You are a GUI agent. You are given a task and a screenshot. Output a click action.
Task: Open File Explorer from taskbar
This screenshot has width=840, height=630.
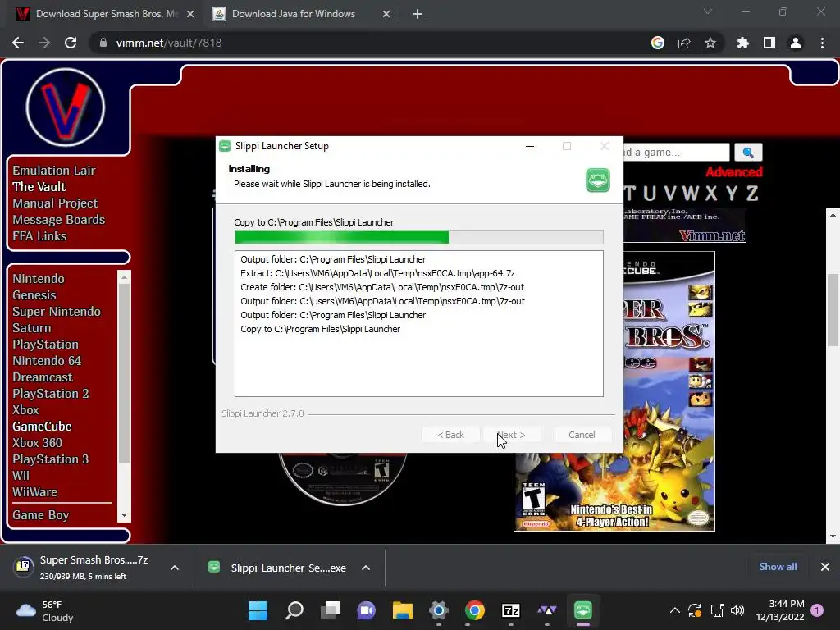pyautogui.click(x=402, y=610)
